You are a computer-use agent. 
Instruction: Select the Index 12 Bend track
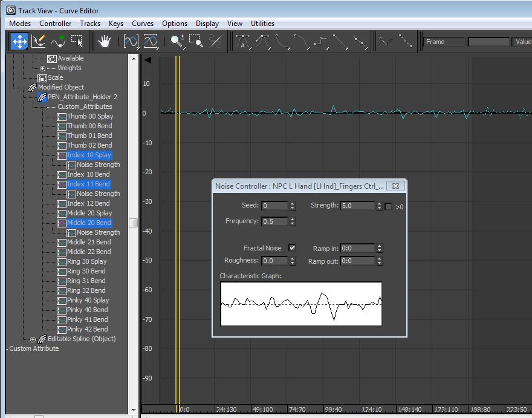click(88, 203)
